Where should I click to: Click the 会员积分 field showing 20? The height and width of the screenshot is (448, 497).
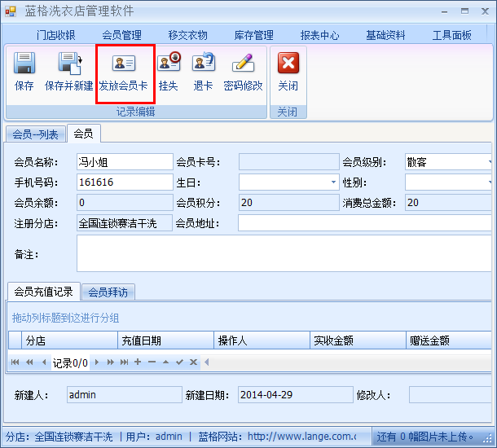coord(289,203)
